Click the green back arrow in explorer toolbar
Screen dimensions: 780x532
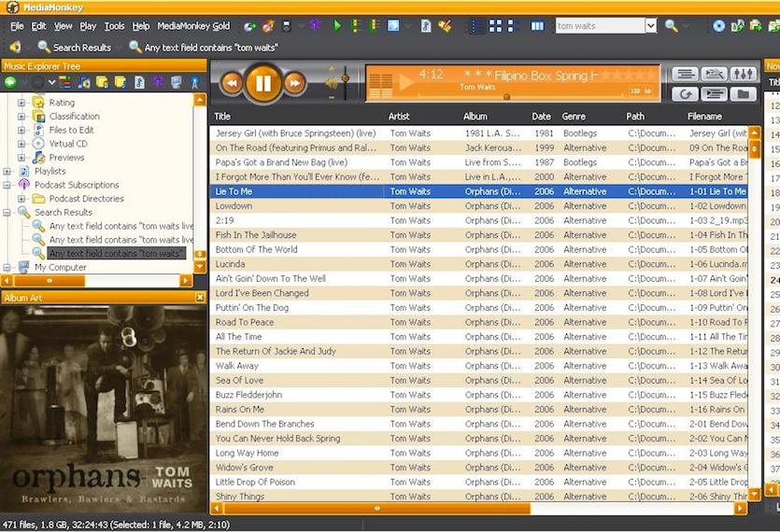coord(10,82)
